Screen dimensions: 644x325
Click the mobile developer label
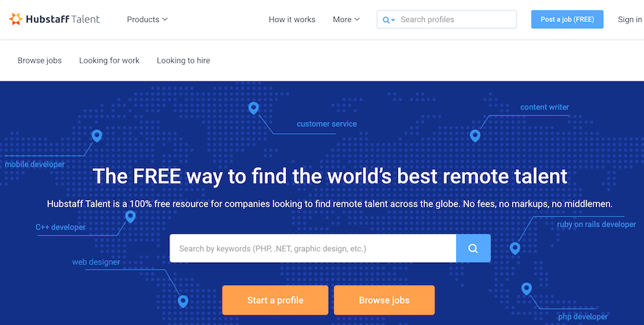pyautogui.click(x=35, y=164)
